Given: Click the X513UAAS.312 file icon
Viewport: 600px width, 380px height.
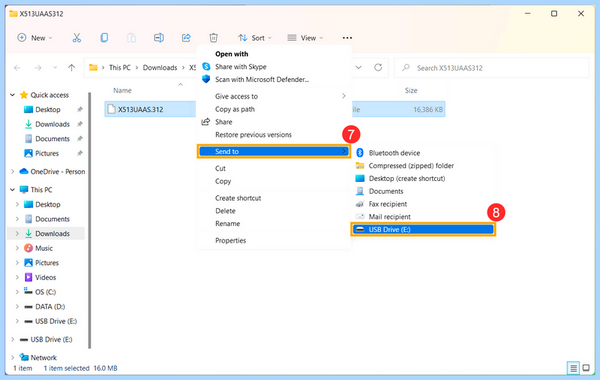Looking at the screenshot, I should (x=111, y=109).
